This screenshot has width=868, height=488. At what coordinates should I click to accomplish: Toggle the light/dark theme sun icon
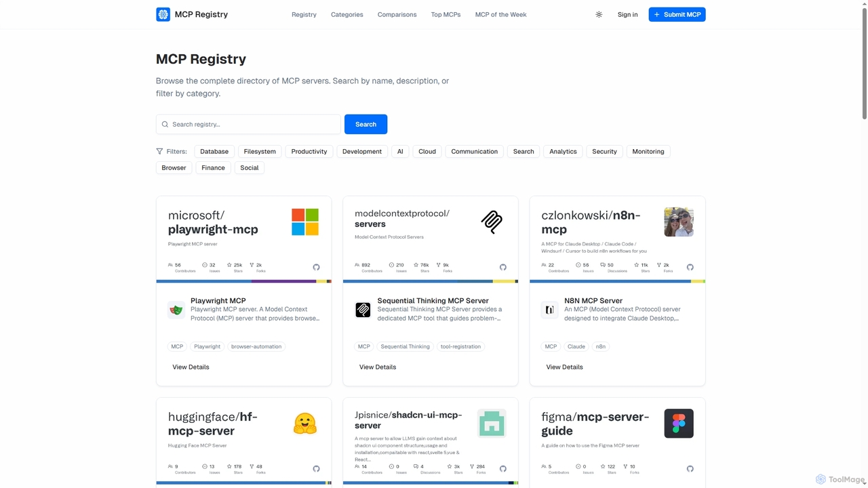click(x=599, y=14)
